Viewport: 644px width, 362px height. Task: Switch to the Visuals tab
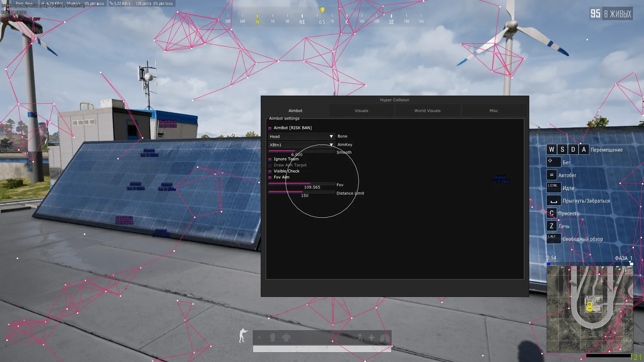pos(361,111)
